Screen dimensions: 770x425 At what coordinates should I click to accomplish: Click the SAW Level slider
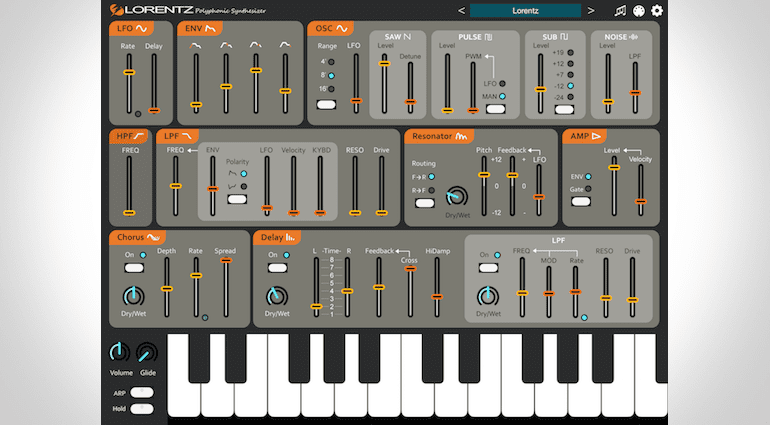[385, 84]
